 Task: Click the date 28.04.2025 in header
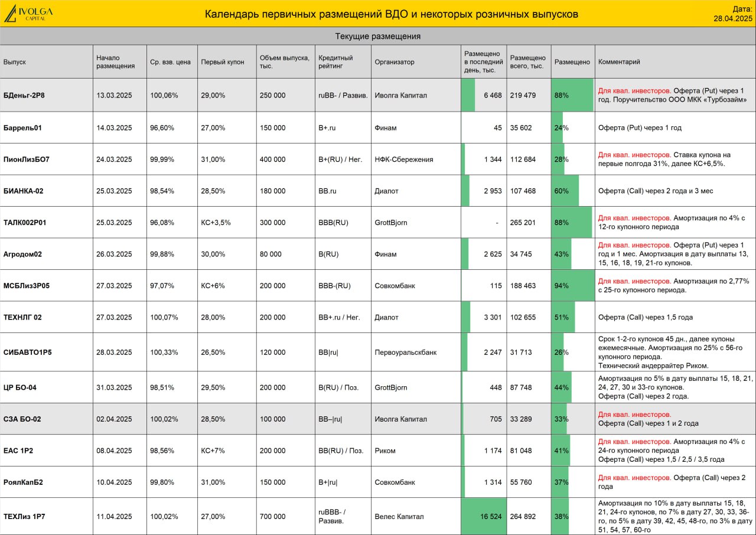733,18
